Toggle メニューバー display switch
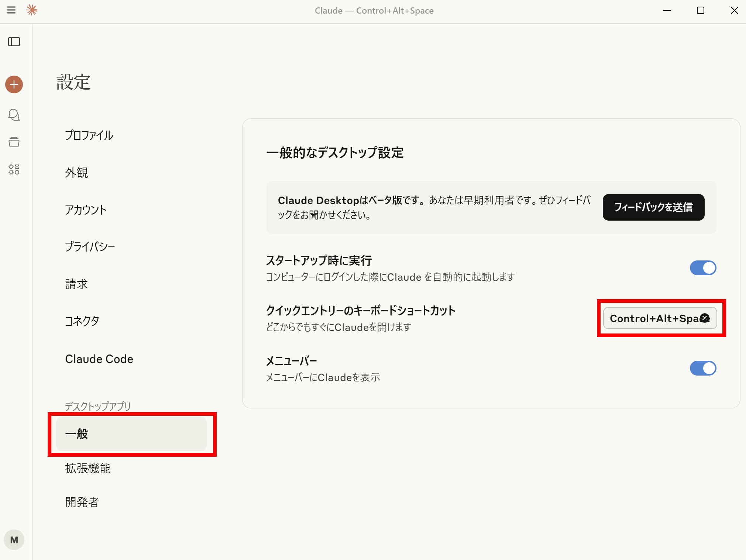This screenshot has height=560, width=746. coord(703,368)
